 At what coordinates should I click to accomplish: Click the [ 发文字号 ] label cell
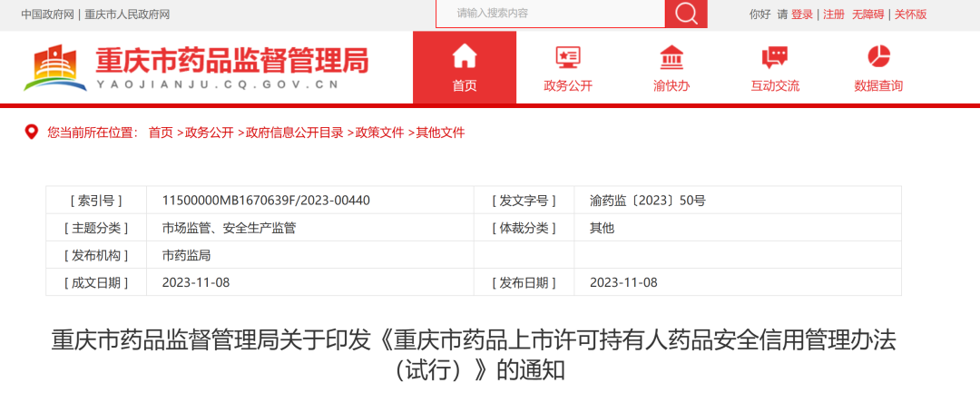(524, 201)
